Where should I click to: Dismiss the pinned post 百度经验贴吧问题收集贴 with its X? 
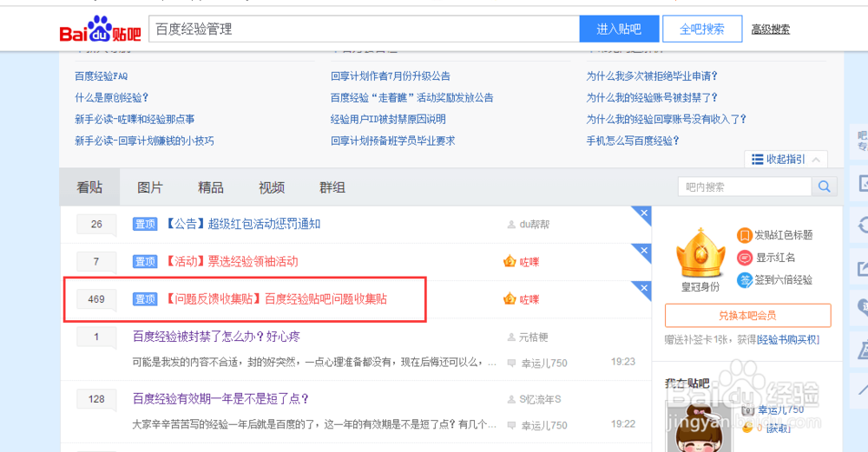[644, 288]
